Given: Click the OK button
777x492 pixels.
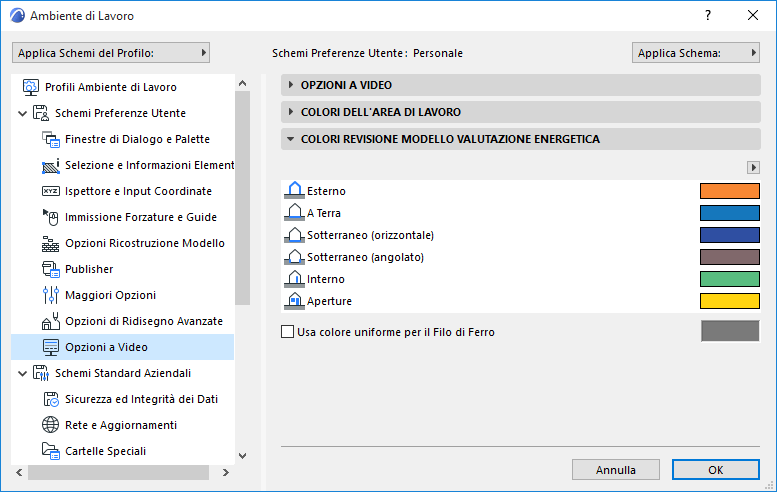Looking at the screenshot, I should tap(715, 469).
